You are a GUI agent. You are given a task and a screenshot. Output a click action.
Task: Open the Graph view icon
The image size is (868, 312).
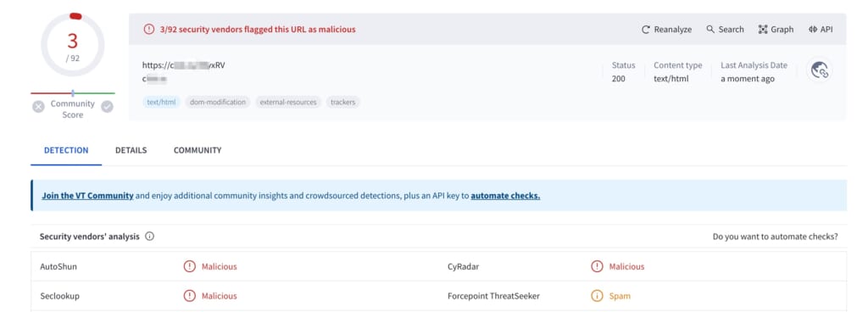(x=763, y=30)
